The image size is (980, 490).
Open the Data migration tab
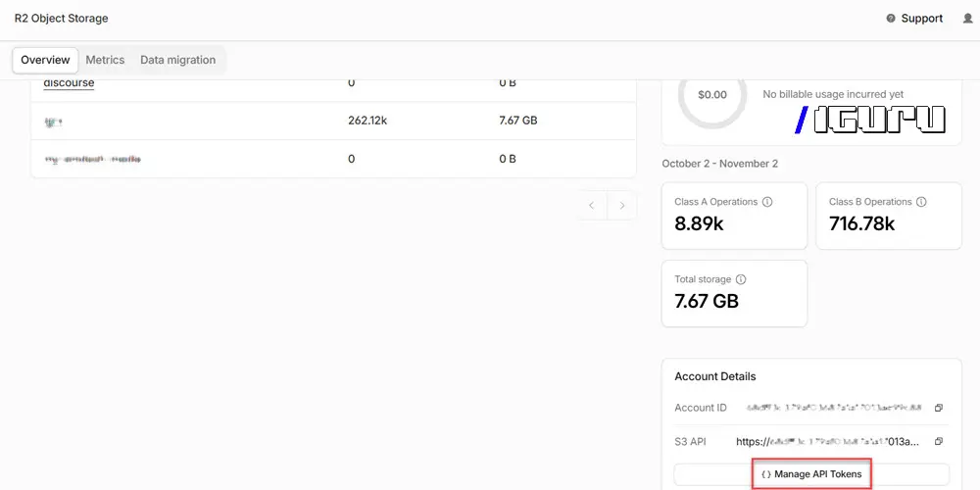click(x=177, y=60)
